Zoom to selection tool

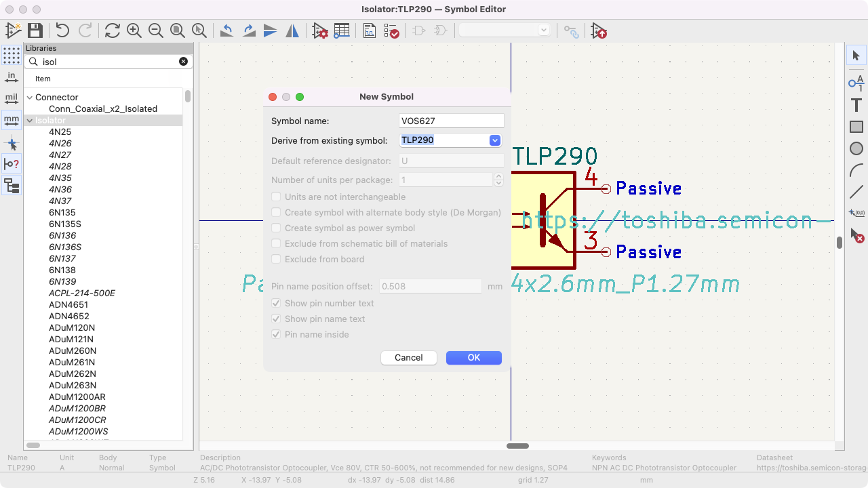pyautogui.click(x=199, y=30)
